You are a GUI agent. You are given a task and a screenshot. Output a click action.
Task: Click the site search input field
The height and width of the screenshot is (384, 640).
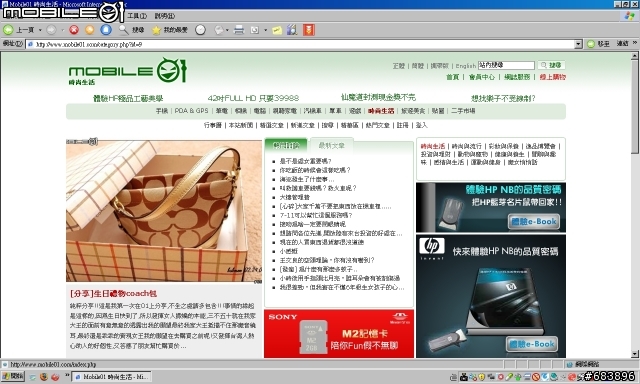(x=506, y=65)
